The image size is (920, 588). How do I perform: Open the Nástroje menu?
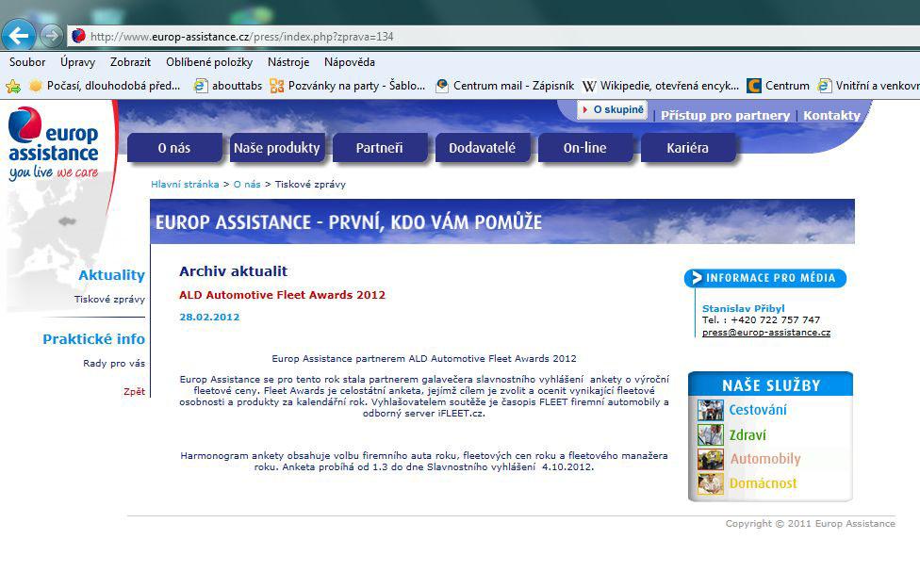pyautogui.click(x=288, y=62)
